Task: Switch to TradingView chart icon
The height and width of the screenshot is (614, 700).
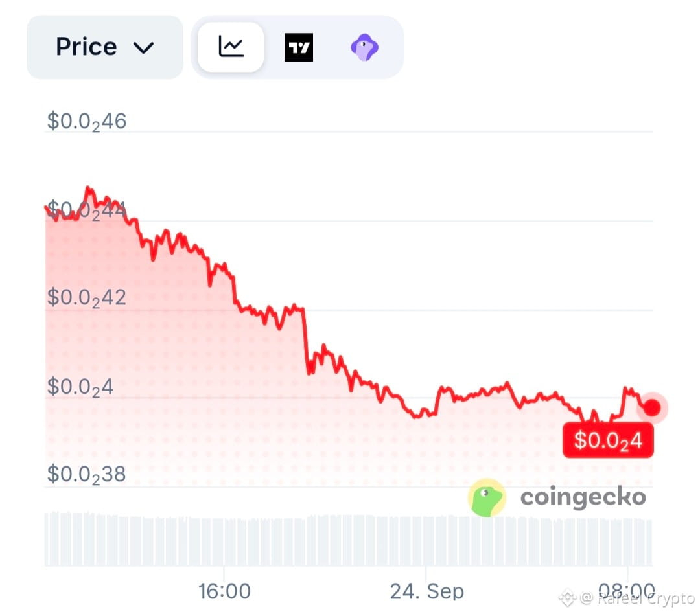Action: [x=299, y=47]
